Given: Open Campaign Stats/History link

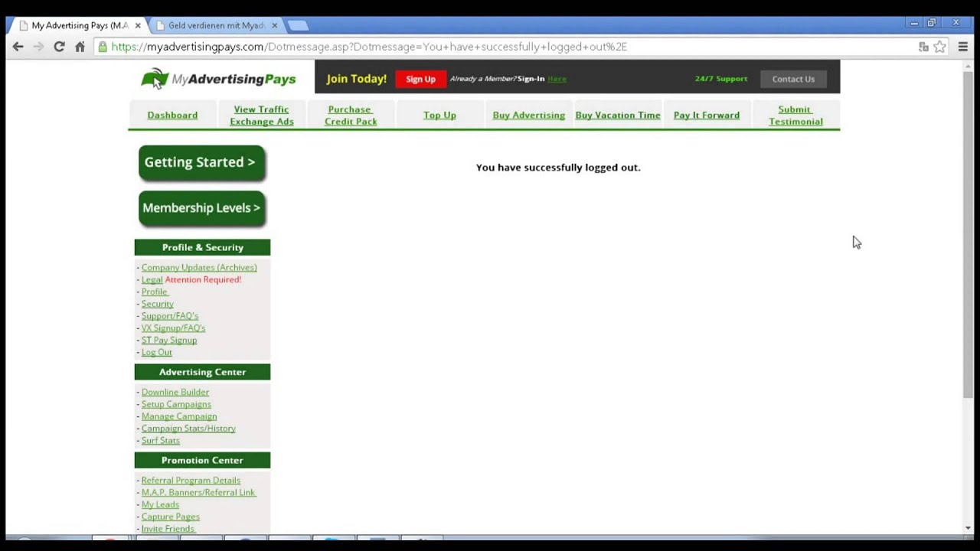Looking at the screenshot, I should pyautogui.click(x=188, y=429).
